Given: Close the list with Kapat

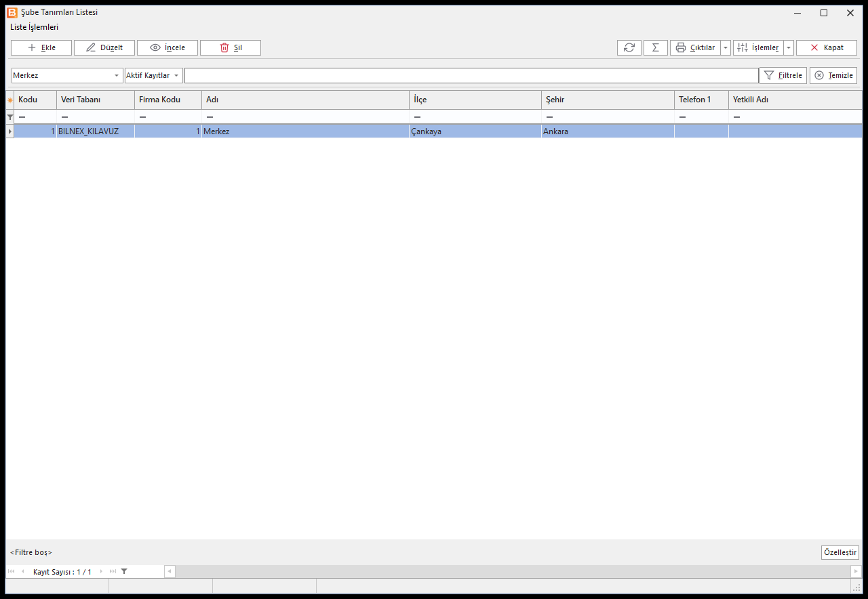Looking at the screenshot, I should [827, 47].
